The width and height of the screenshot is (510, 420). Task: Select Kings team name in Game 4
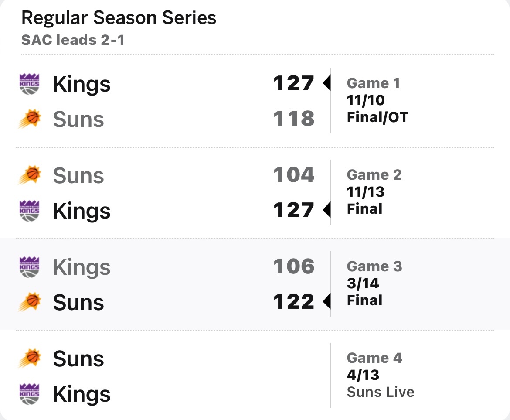[82, 395]
